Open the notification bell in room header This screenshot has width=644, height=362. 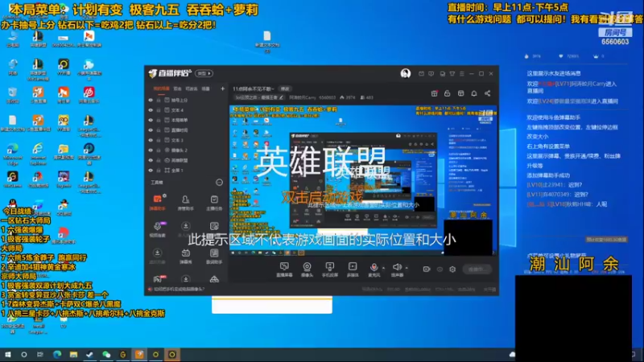[474, 93]
